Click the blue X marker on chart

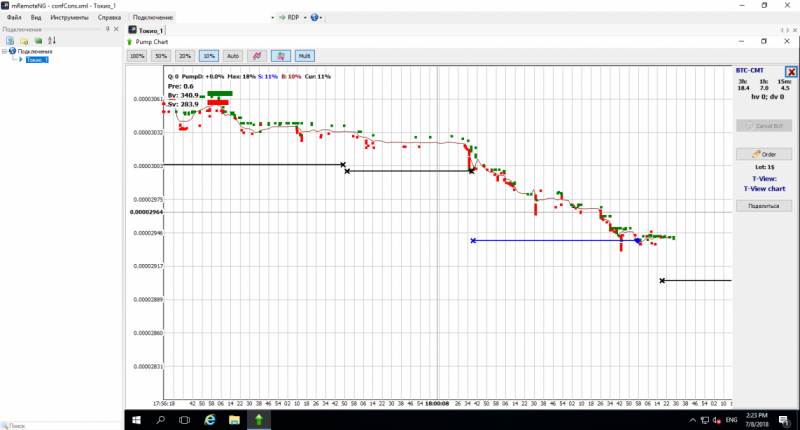(473, 240)
